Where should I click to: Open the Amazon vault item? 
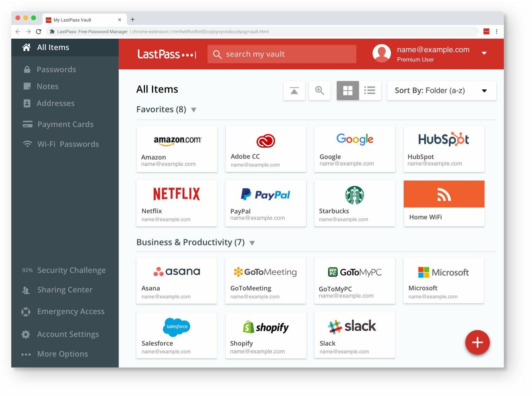click(x=177, y=149)
